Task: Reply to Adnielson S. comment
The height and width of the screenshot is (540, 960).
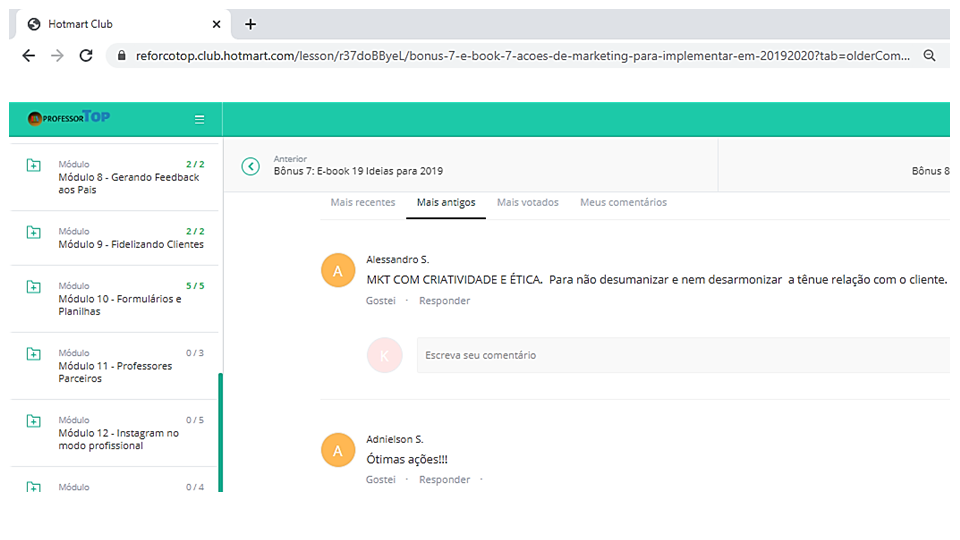Action: (444, 479)
